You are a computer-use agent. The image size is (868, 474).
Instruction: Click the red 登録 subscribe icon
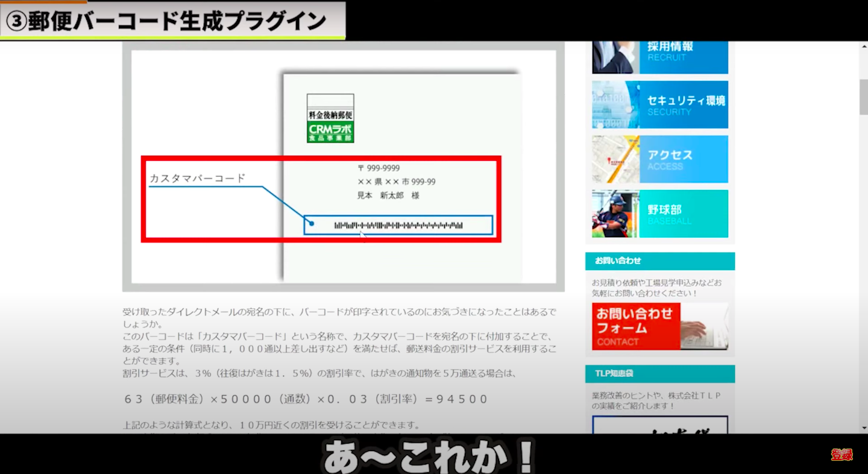pyautogui.click(x=841, y=455)
